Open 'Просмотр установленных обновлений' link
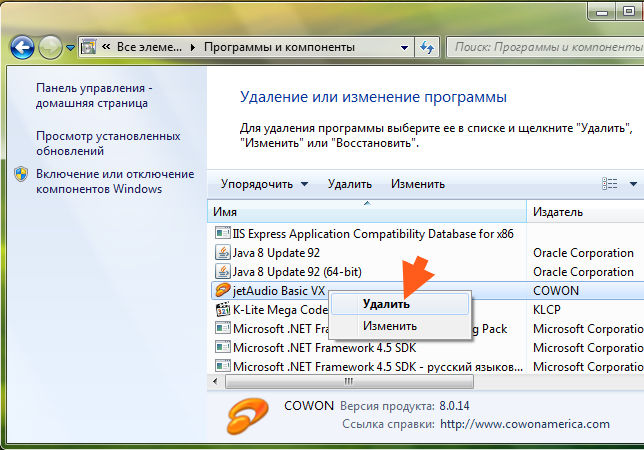The image size is (644, 450). tap(108, 143)
